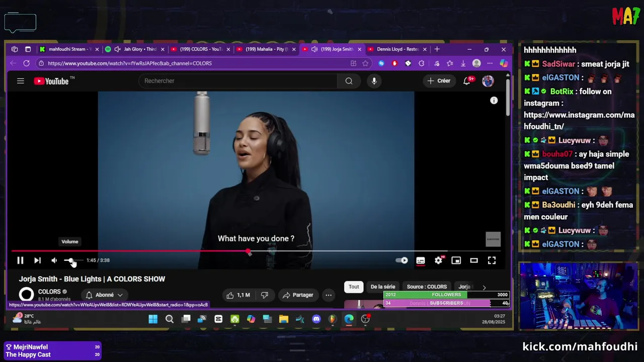Open the Copilot sidebar icon
The image size is (644, 362).
(504, 63)
